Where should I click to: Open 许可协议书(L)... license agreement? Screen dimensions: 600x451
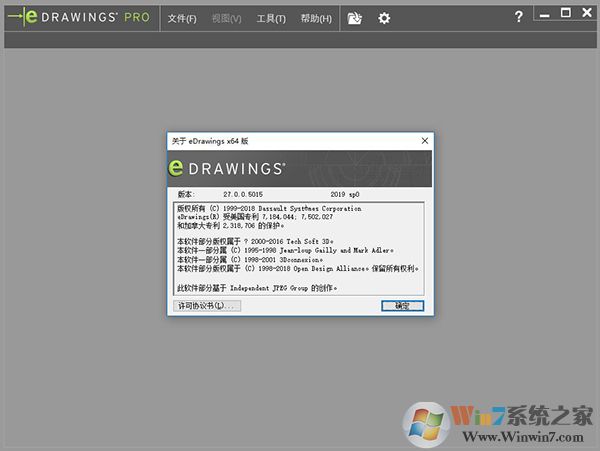point(207,306)
